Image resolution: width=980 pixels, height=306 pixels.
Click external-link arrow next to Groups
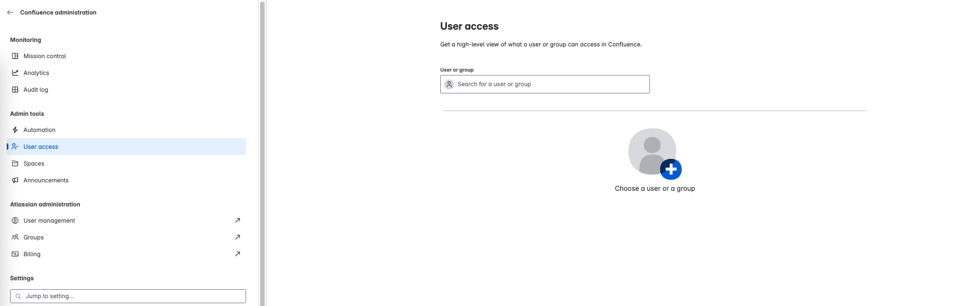pos(238,237)
